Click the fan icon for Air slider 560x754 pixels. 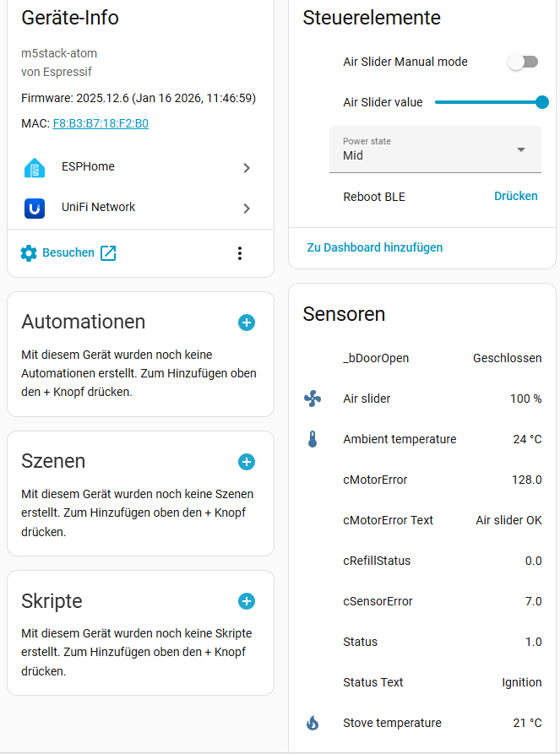[x=313, y=399]
